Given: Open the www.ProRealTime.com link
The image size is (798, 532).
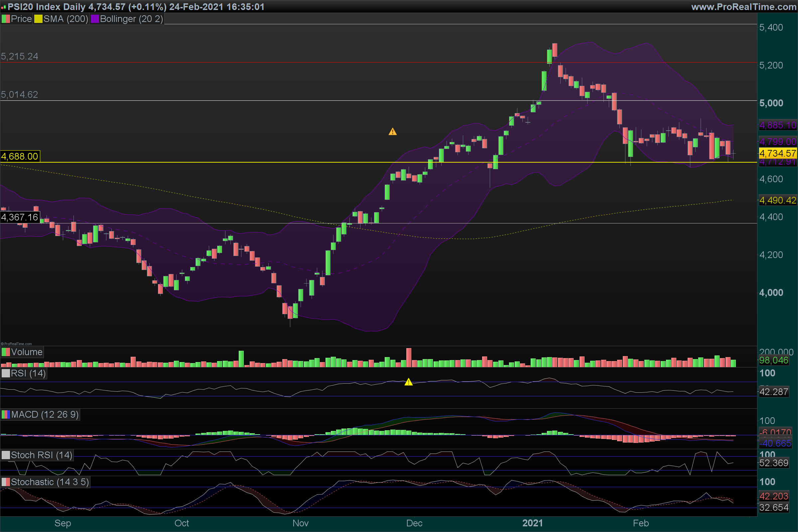Looking at the screenshot, I should pos(743,7).
